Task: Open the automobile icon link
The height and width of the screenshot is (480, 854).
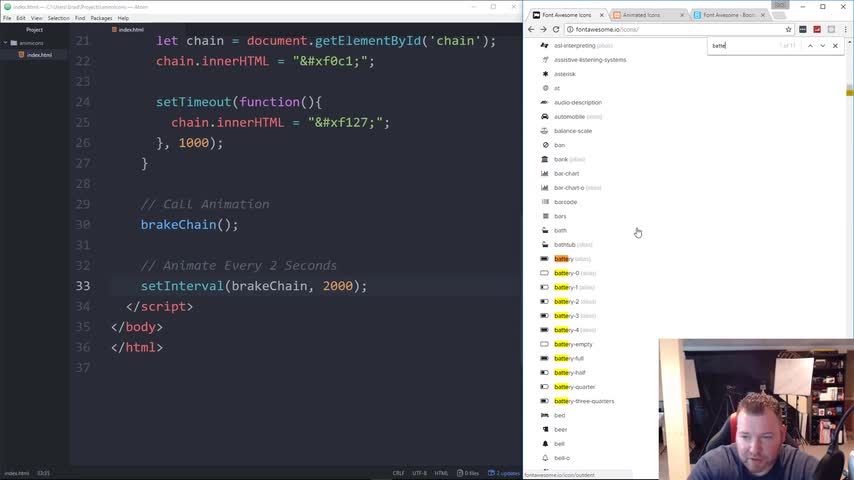Action: 569,117
